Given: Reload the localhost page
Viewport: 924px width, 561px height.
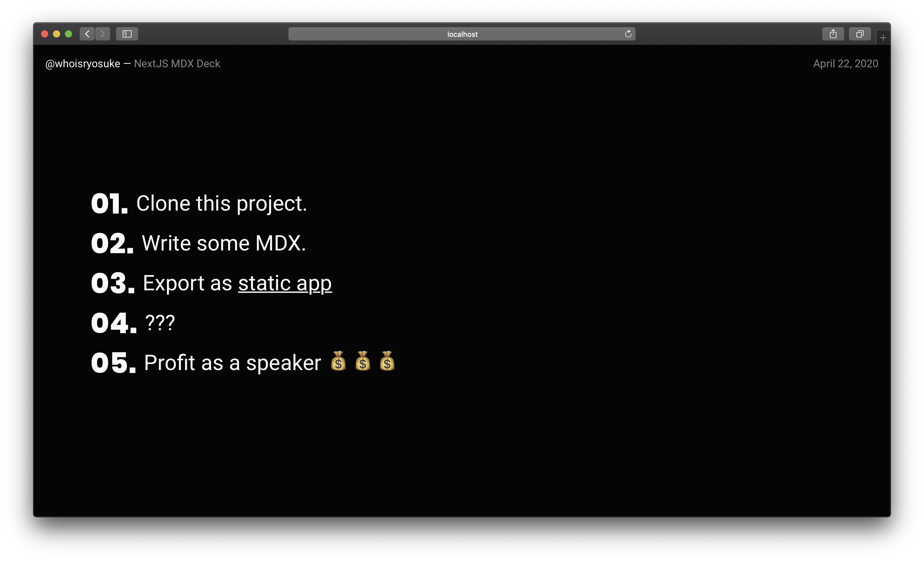Looking at the screenshot, I should (x=628, y=34).
